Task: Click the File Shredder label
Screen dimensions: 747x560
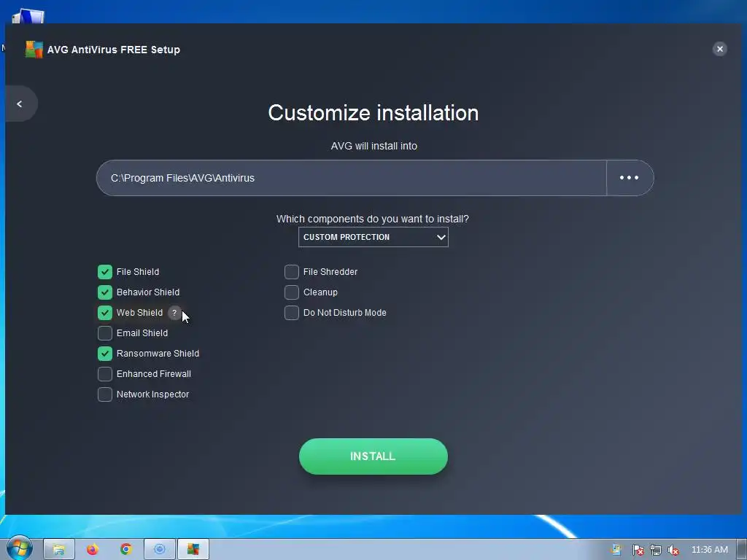Action: pyautogui.click(x=330, y=272)
